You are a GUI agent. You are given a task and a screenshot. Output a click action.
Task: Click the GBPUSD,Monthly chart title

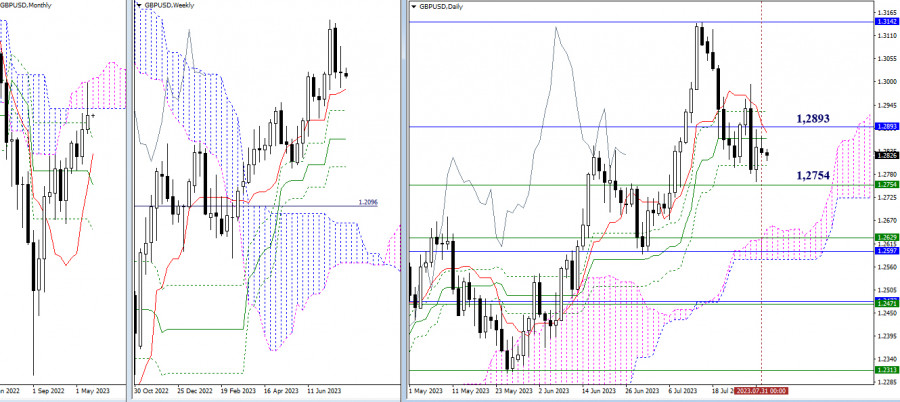(x=26, y=5)
